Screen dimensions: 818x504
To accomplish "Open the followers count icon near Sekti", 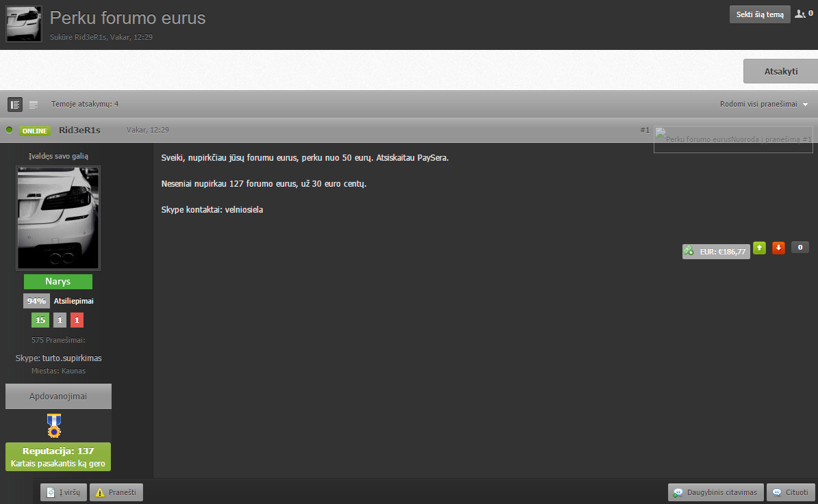I will (x=804, y=14).
